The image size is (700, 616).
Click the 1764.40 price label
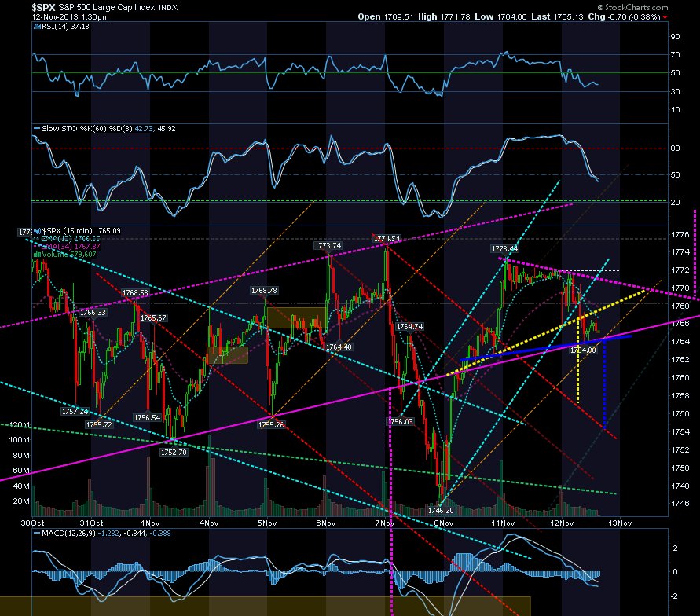coord(339,346)
